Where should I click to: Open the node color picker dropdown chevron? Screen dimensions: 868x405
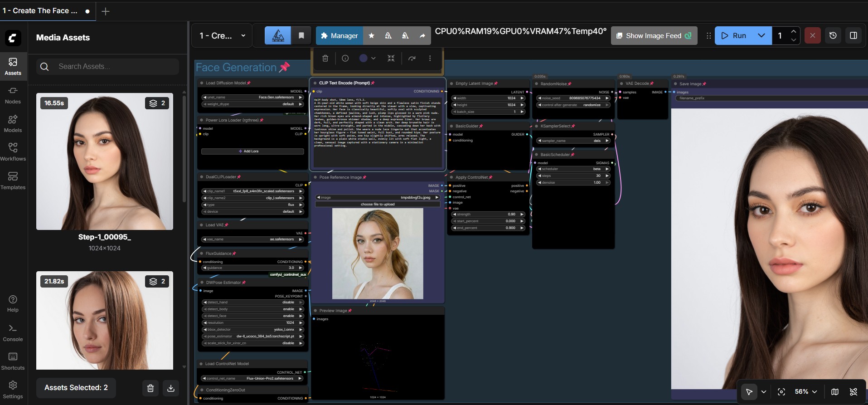[x=373, y=58]
